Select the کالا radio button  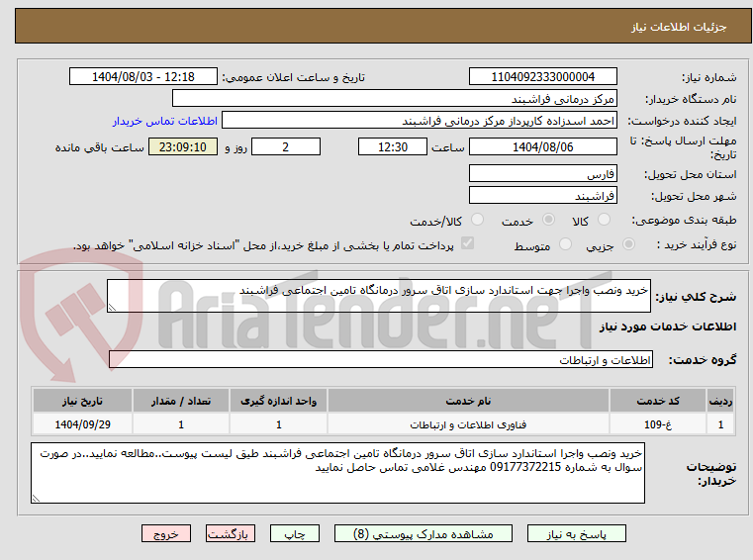pyautogui.click(x=604, y=220)
